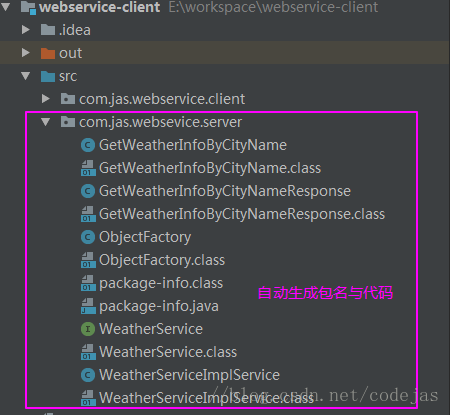The width and height of the screenshot is (450, 415).
Task: Click the Java file icon beside package-info.java
Action: click(x=88, y=306)
